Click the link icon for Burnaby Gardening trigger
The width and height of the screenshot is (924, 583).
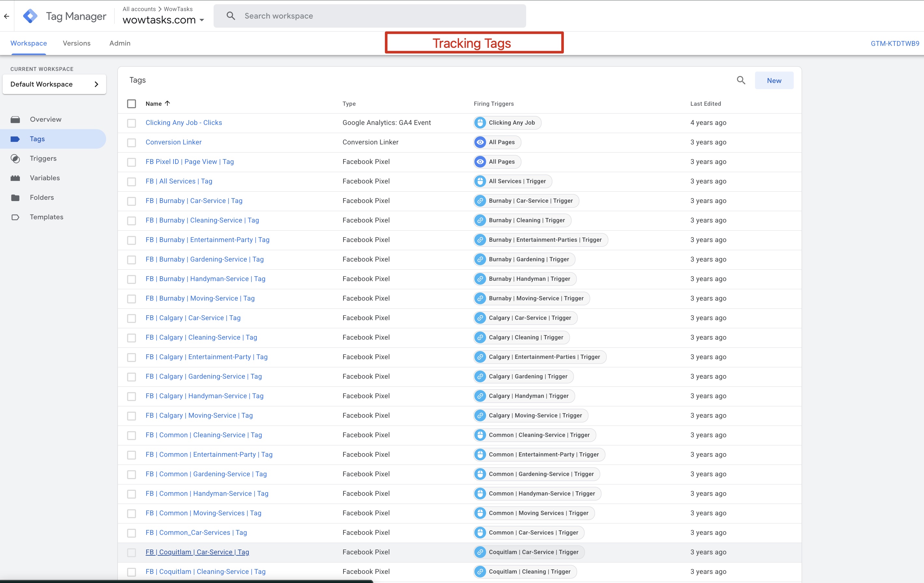tap(480, 259)
